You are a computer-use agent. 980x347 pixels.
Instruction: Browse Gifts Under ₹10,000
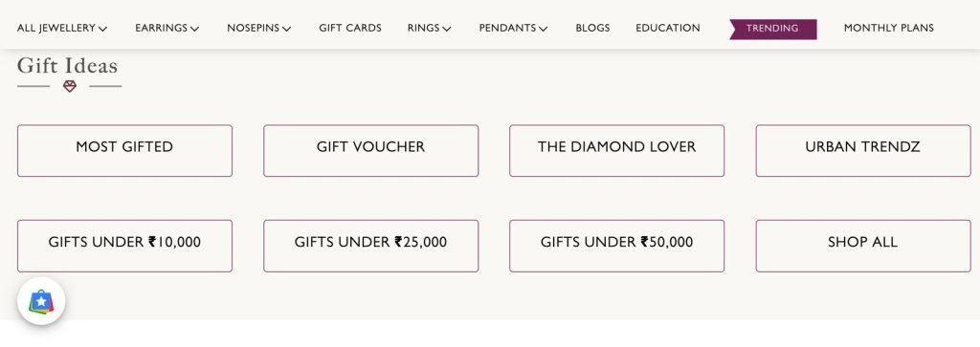(125, 246)
